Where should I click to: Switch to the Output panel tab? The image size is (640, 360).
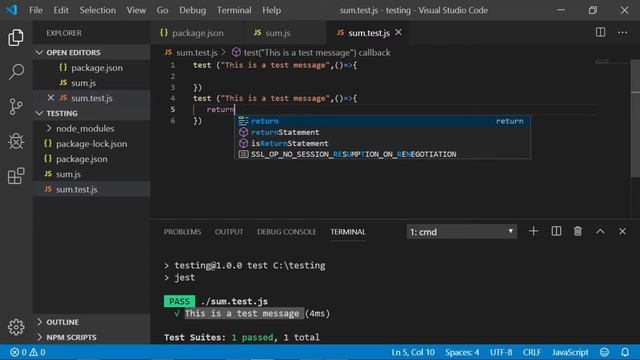229,232
